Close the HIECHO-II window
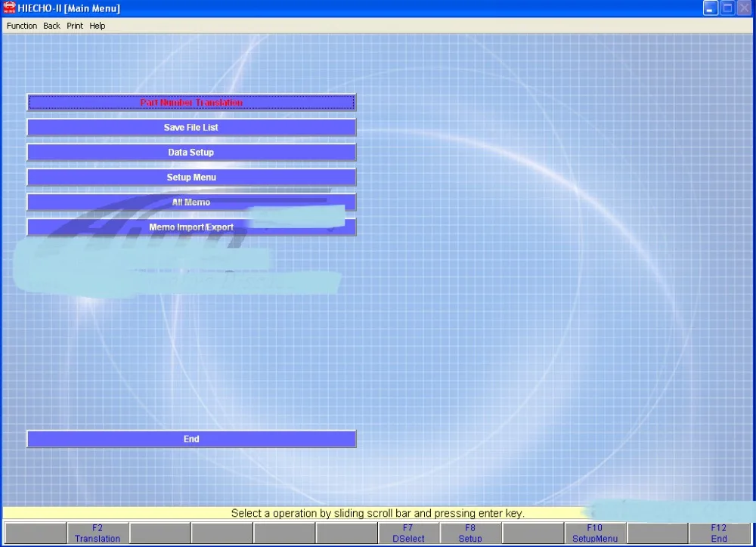Image resolution: width=756 pixels, height=547 pixels. pyautogui.click(x=744, y=8)
